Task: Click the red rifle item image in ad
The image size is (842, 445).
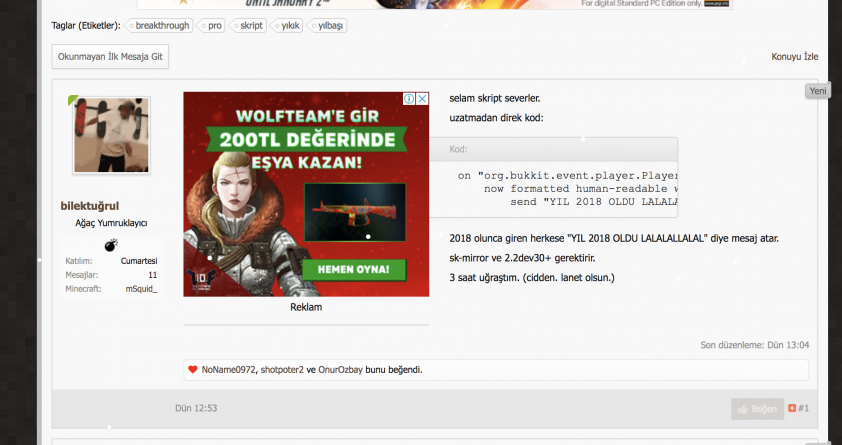Action: coord(355,212)
